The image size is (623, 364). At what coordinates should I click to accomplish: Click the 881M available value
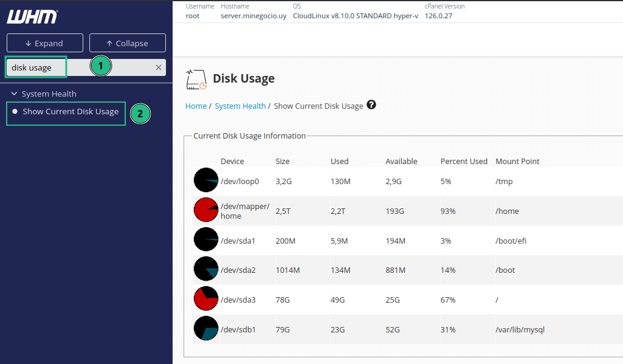coord(395,270)
